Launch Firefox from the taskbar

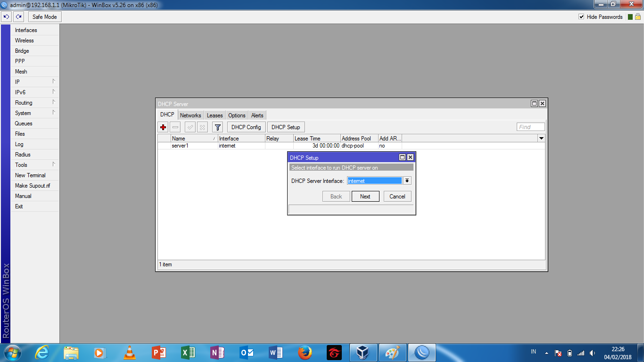coord(305,352)
